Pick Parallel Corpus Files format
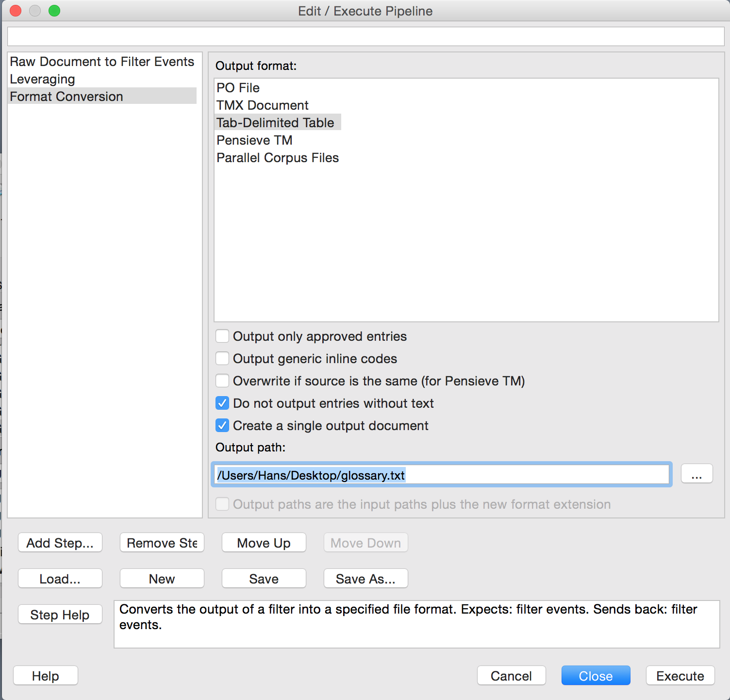This screenshot has width=730, height=700. point(277,158)
